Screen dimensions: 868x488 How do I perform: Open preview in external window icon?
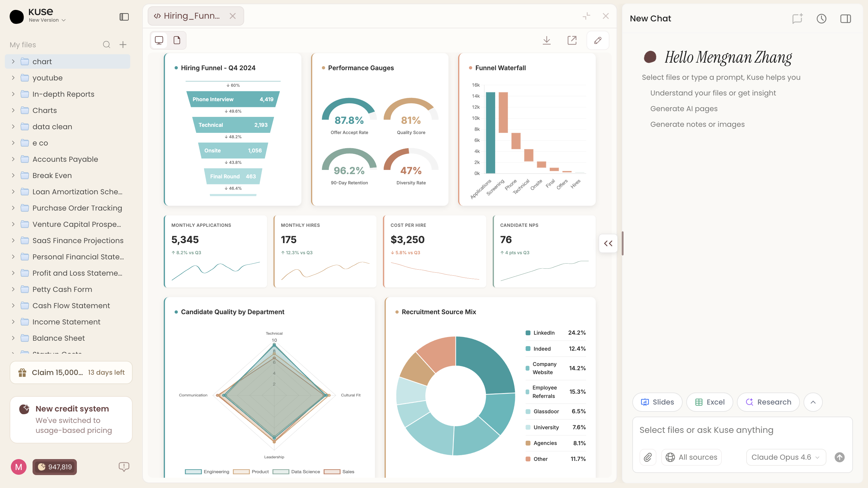572,40
